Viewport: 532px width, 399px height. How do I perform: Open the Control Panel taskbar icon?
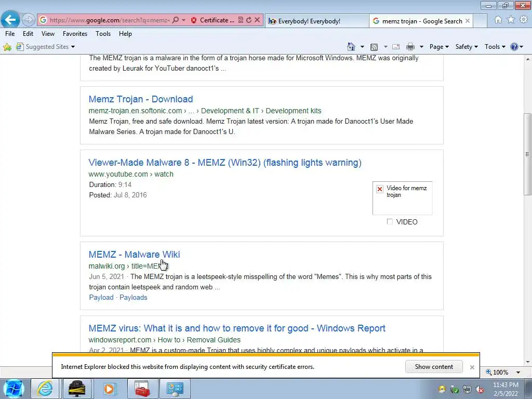point(175,389)
